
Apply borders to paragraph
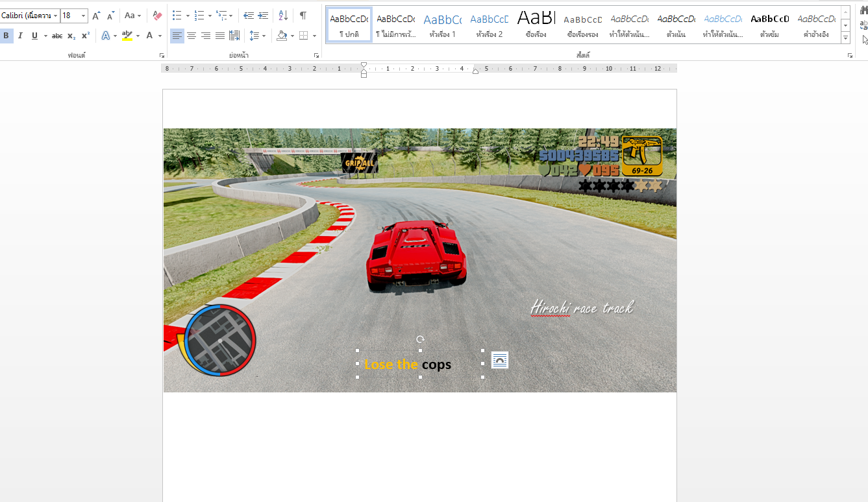coord(304,36)
